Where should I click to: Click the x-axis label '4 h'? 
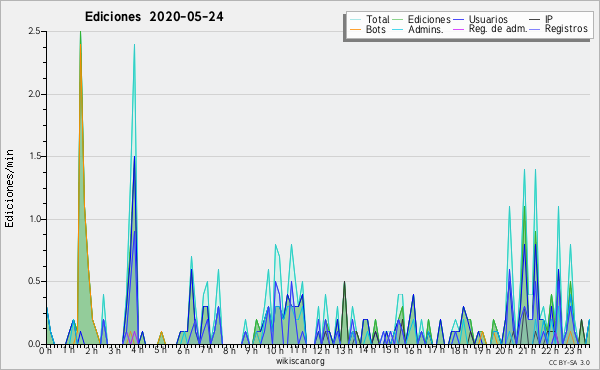coord(137,350)
